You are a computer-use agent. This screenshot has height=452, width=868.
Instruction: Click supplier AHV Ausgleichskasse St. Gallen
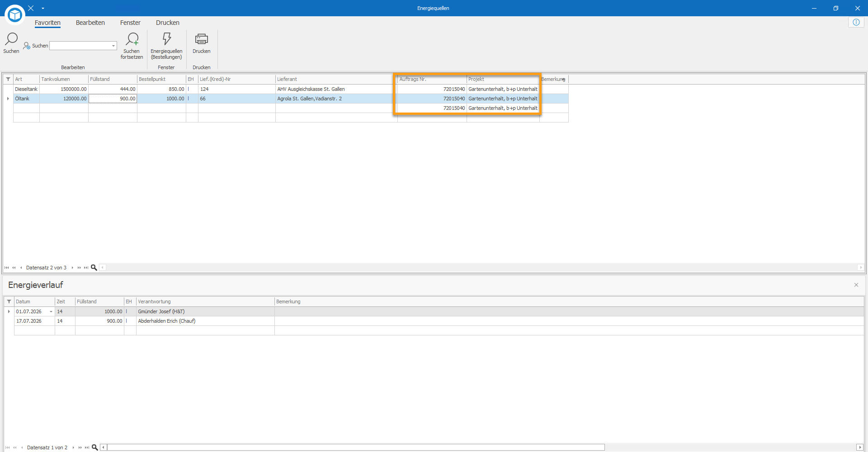pos(336,89)
